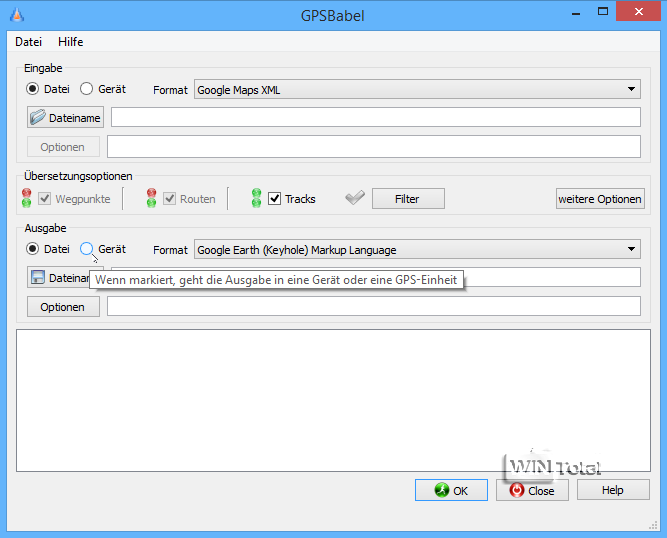Viewport: 667px width, 538px height.
Task: Toggle the Routen checkbox
Action: pyautogui.click(x=169, y=199)
